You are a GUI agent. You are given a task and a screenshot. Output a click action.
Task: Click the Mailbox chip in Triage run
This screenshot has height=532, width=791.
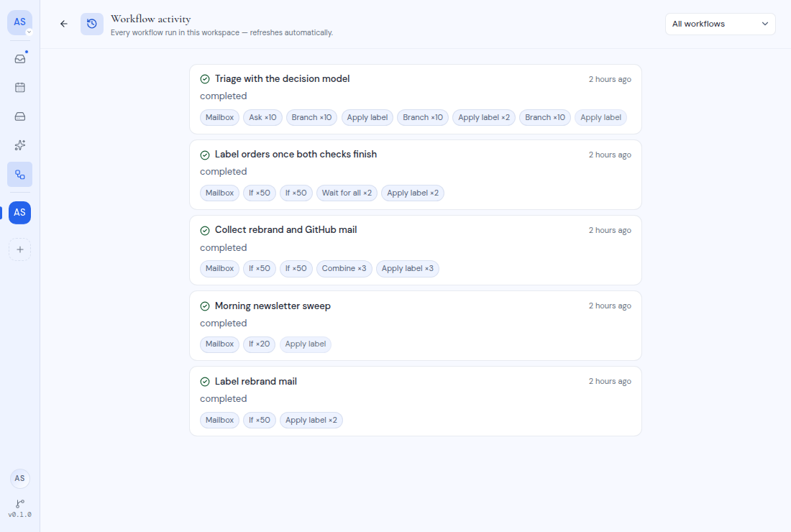click(219, 117)
